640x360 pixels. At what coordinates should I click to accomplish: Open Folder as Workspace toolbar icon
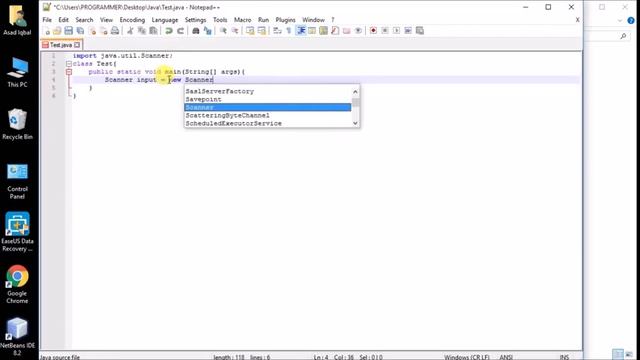[x=346, y=31]
